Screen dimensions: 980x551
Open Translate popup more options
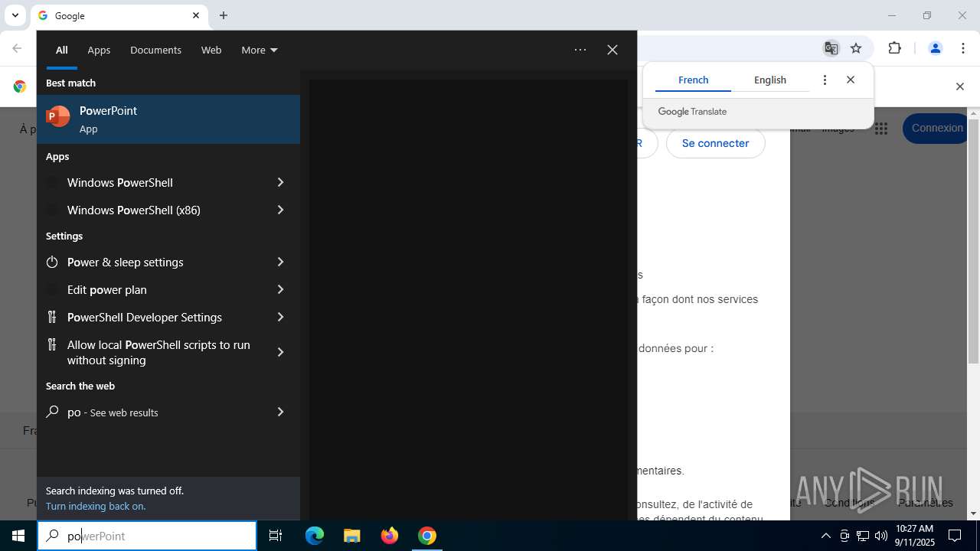coord(825,80)
